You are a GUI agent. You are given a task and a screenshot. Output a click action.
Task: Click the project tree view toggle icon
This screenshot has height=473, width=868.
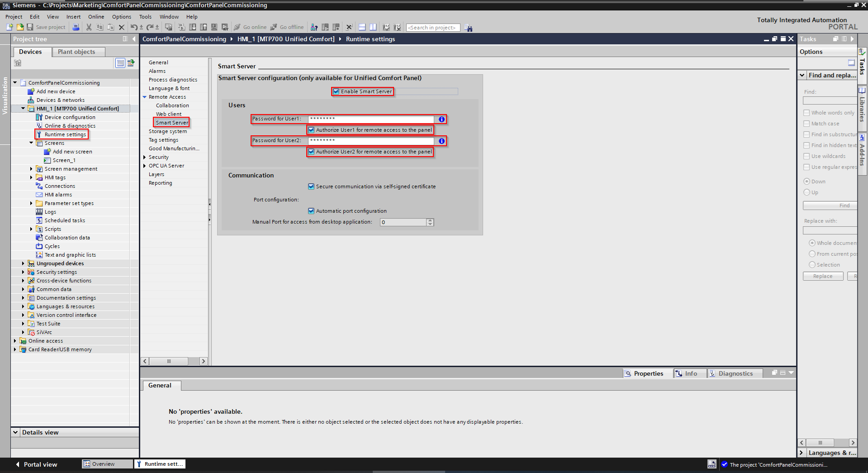[x=120, y=63]
